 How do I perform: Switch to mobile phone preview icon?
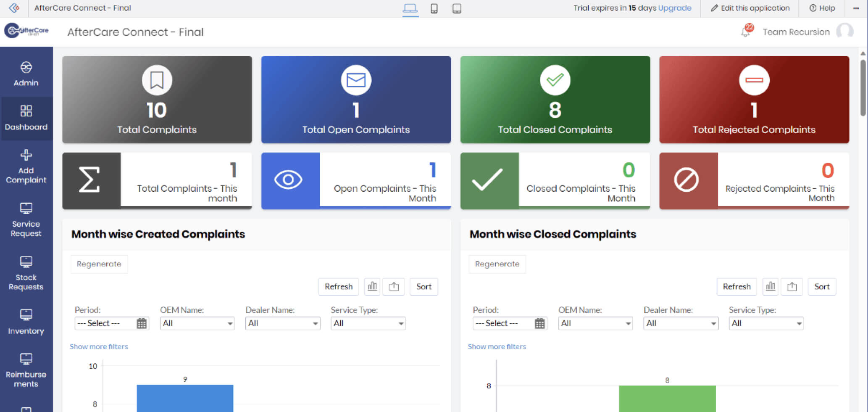pyautogui.click(x=434, y=8)
